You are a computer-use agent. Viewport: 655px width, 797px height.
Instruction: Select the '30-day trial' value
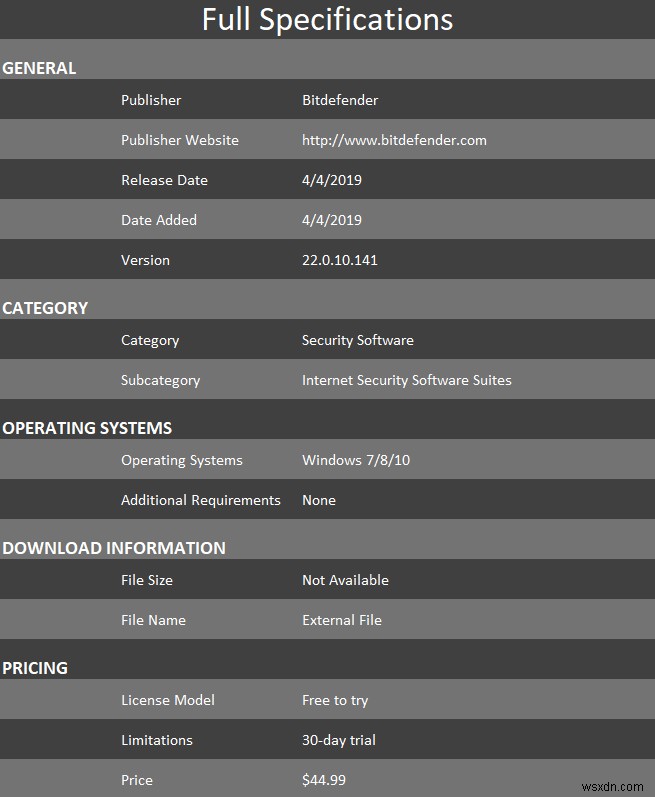point(339,741)
